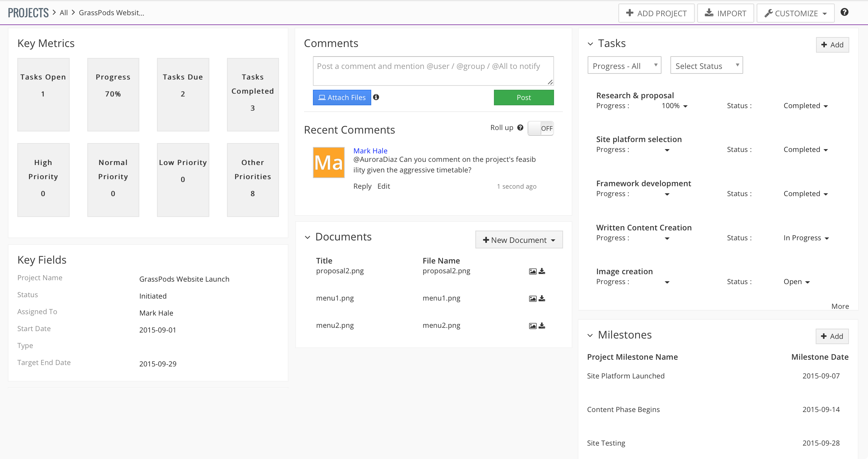Click the Add button in the Tasks panel
Screen dimensions: 868x459
click(x=832, y=45)
